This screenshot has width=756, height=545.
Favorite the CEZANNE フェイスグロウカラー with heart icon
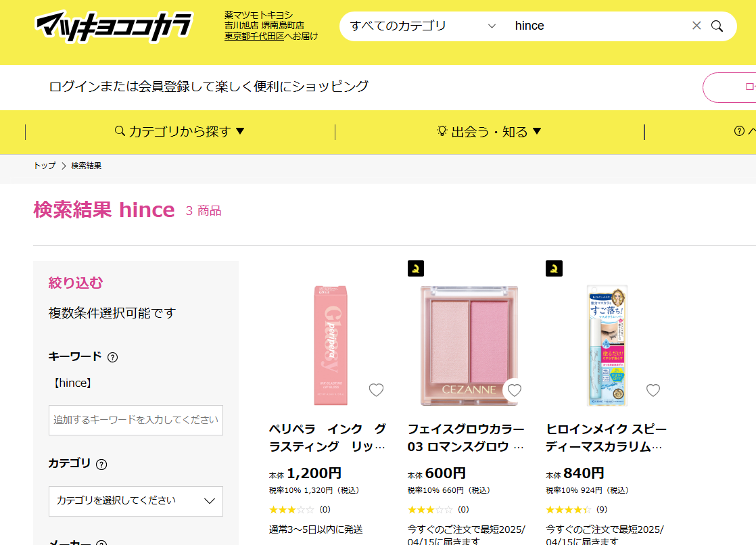pos(515,389)
